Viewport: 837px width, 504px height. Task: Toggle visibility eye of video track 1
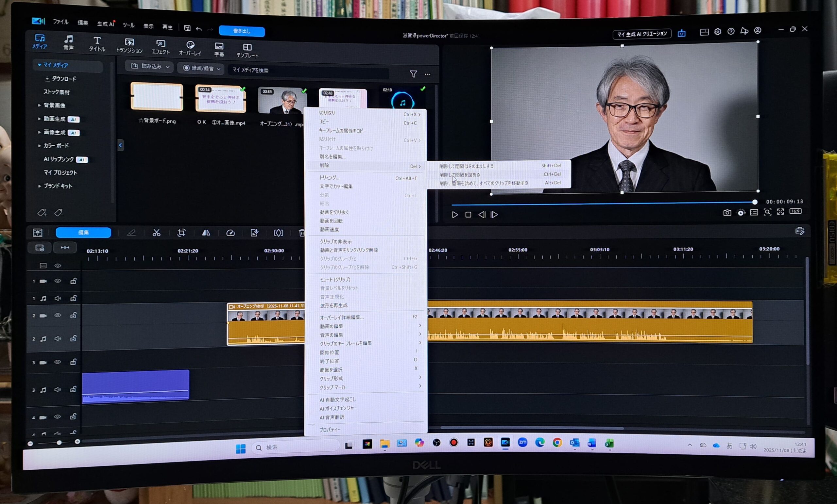58,281
